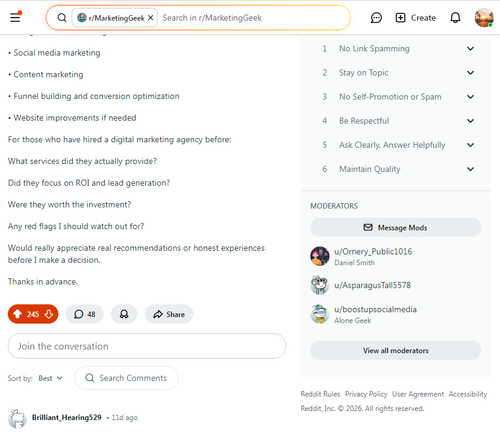Downvote the post

[x=49, y=314]
